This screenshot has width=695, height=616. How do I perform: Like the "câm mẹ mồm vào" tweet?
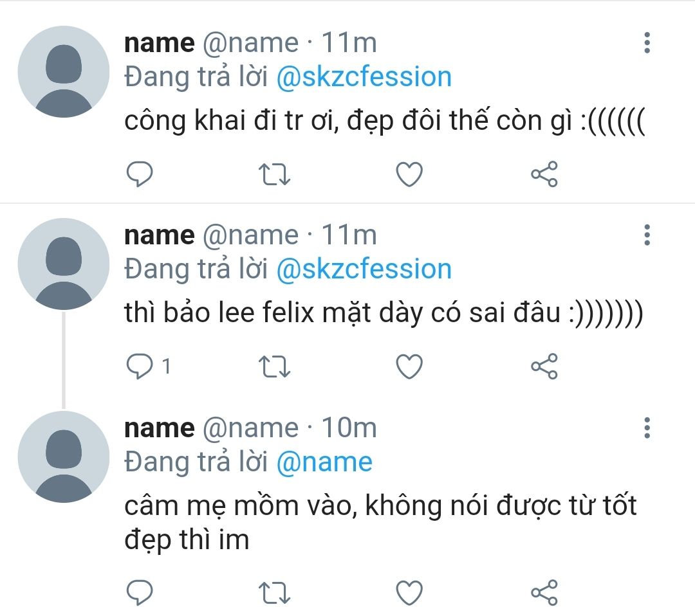point(409,592)
